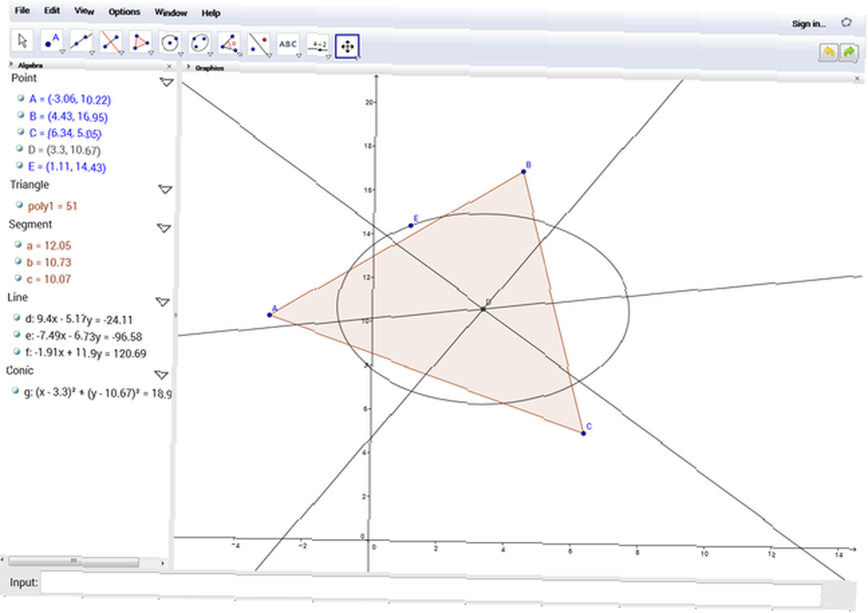868x613 pixels.
Task: Toggle visibility of point C
Action: [x=20, y=132]
